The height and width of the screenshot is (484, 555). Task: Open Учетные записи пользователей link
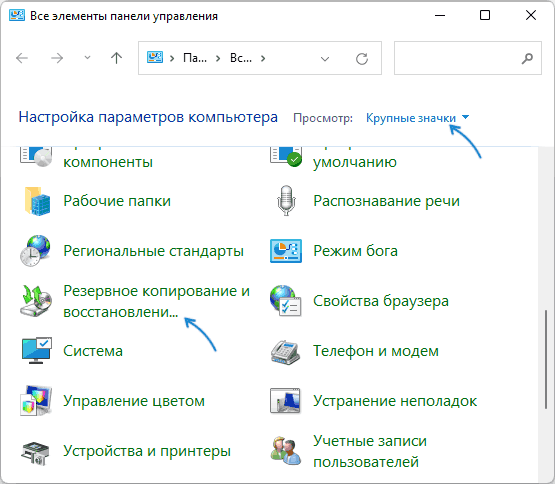pyautogui.click(x=370, y=451)
